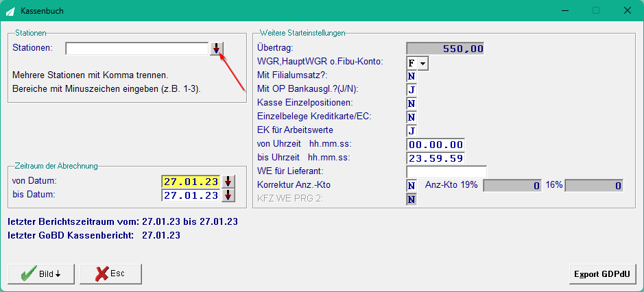Click the Stationen input field

(x=137, y=49)
